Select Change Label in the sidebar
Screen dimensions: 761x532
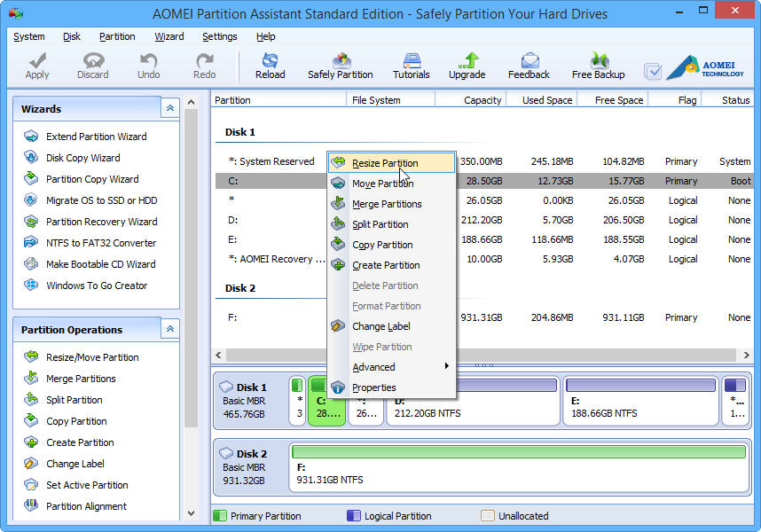point(75,464)
